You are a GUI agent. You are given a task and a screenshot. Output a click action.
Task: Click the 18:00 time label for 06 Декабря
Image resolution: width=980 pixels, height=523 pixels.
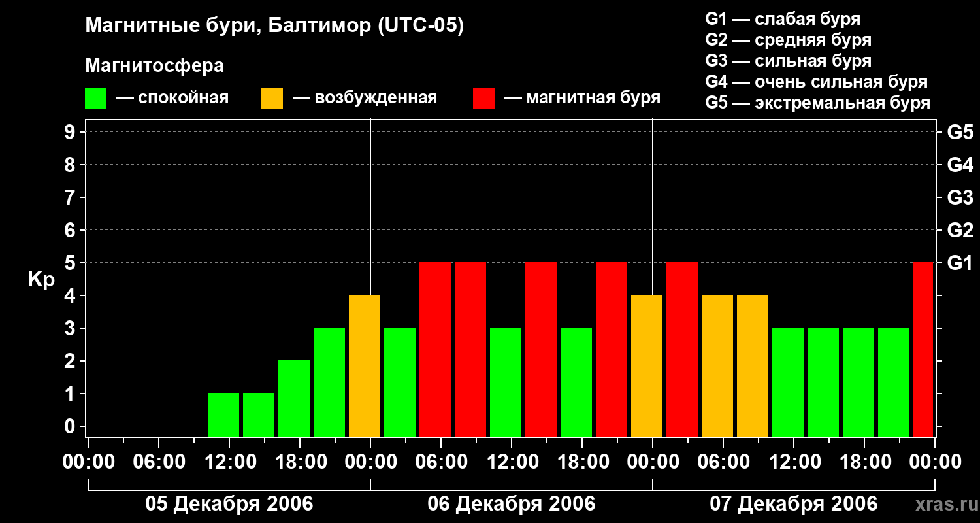[x=583, y=462]
